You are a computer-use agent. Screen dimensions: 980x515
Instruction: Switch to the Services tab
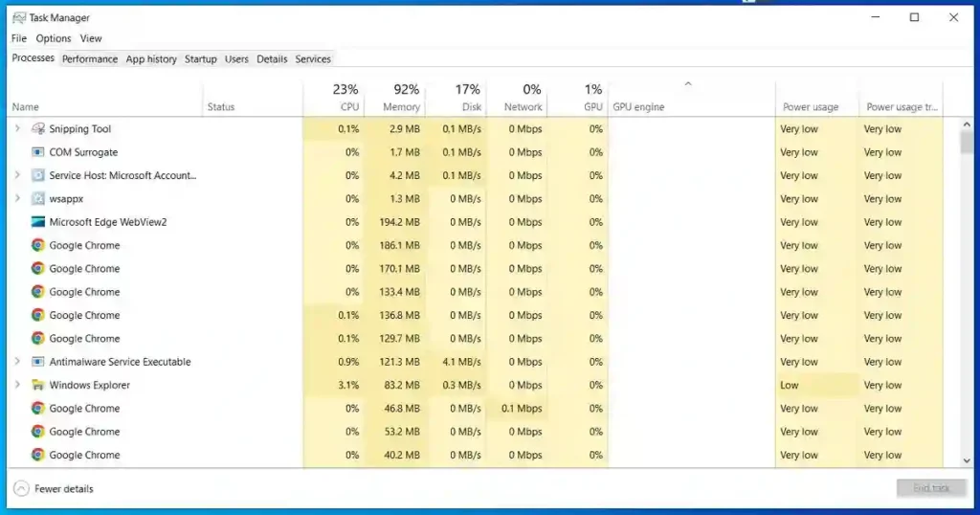[313, 58]
